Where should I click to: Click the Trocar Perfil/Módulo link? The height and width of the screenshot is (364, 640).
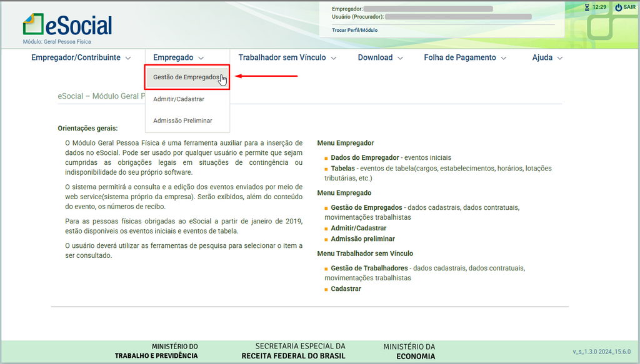pos(354,30)
